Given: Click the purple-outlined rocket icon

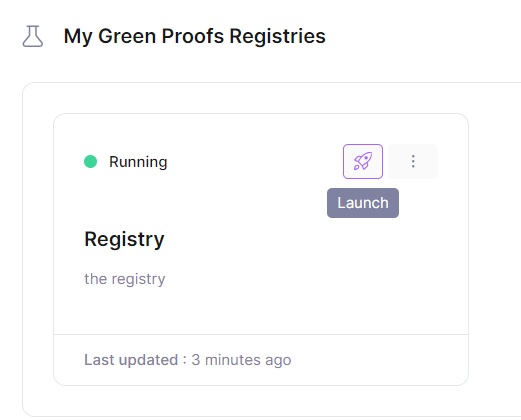Looking at the screenshot, I should (x=363, y=161).
